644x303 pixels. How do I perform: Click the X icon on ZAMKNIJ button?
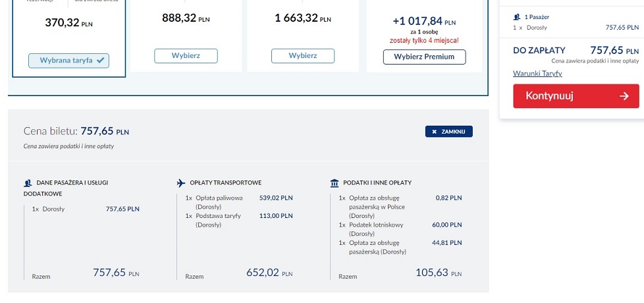tap(434, 132)
